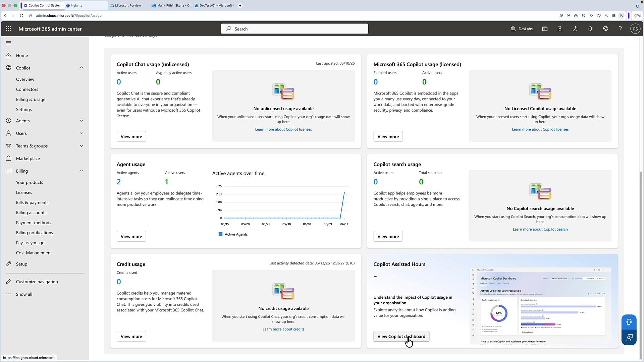Click the browser snapshot camera icon
The height and width of the screenshot is (362, 644).
576,15
